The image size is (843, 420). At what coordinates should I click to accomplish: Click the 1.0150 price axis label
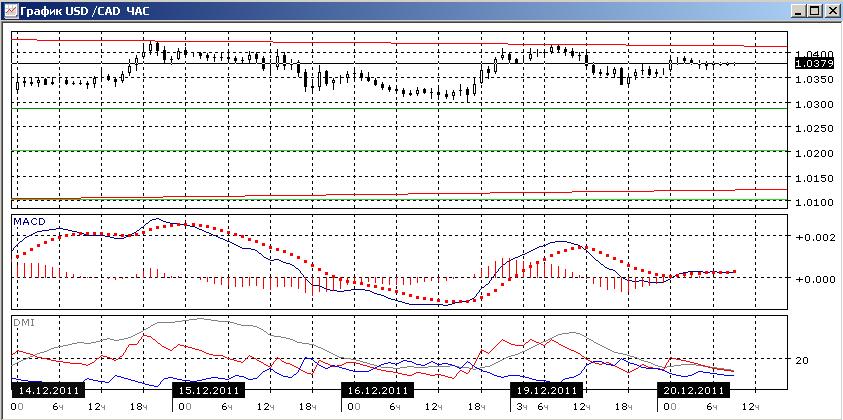(x=813, y=177)
